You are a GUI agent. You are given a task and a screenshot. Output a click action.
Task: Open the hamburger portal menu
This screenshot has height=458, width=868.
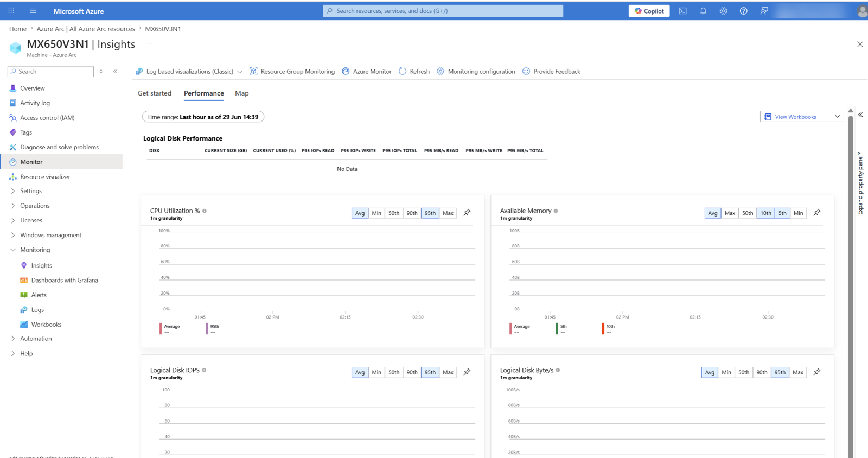33,11
